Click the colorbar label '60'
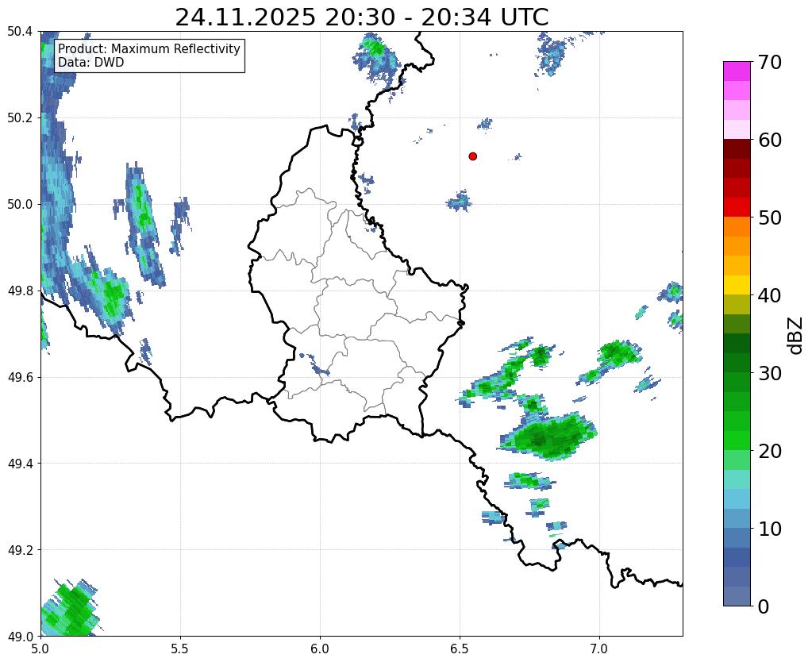Screen dimensions: 812x662 [x=769, y=140]
